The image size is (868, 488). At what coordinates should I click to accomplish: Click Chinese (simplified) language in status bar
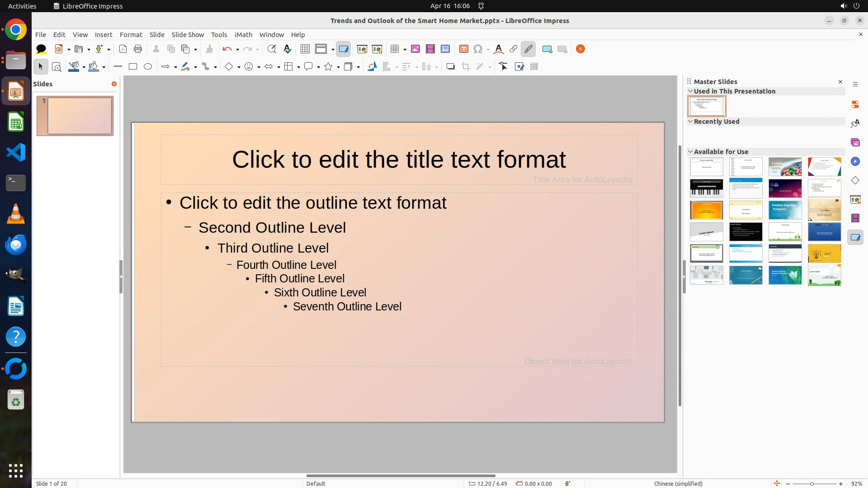678,483
